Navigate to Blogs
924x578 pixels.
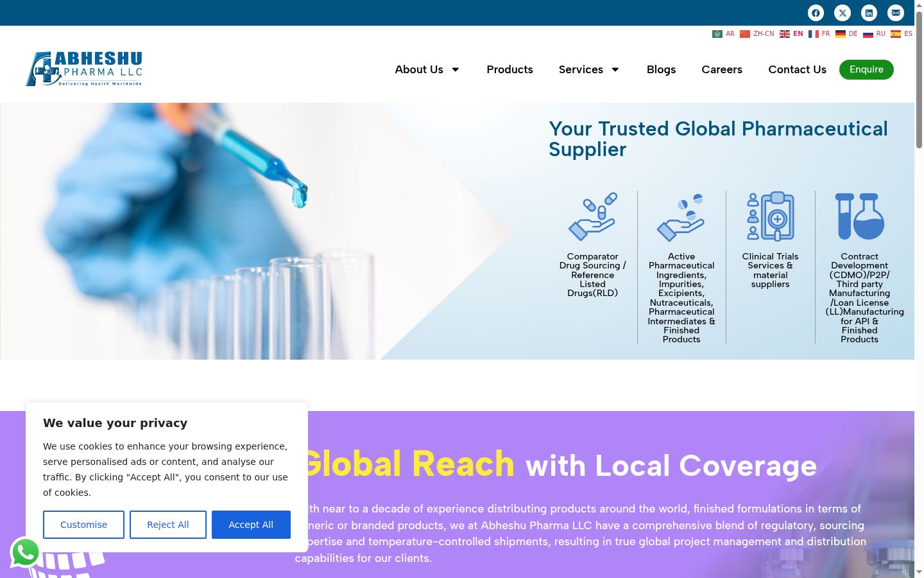pyautogui.click(x=661, y=69)
